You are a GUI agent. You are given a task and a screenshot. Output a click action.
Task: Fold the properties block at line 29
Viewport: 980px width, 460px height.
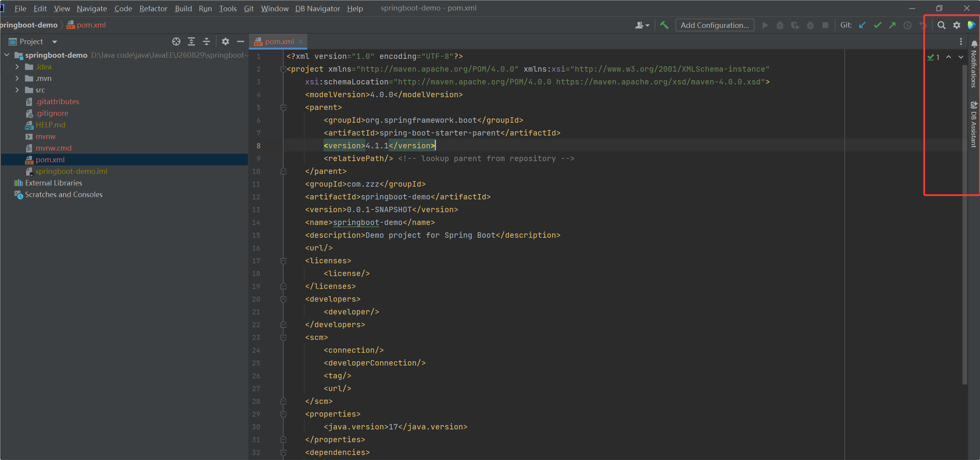283,414
